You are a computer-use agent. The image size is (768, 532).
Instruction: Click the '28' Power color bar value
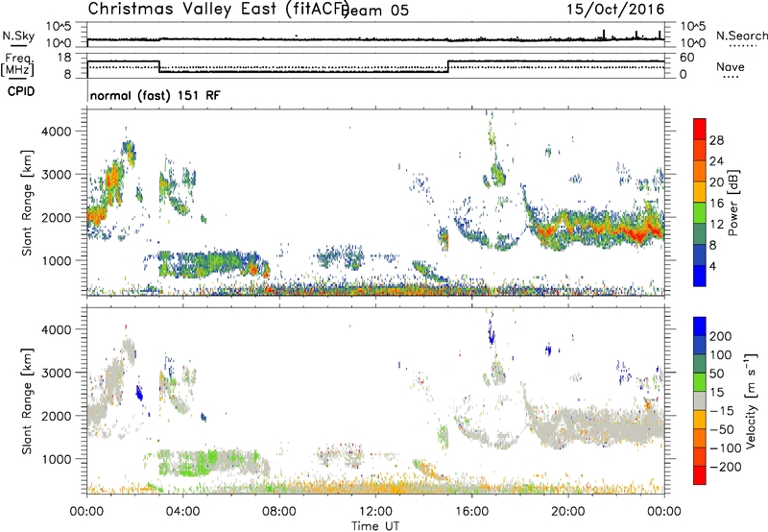[716, 140]
